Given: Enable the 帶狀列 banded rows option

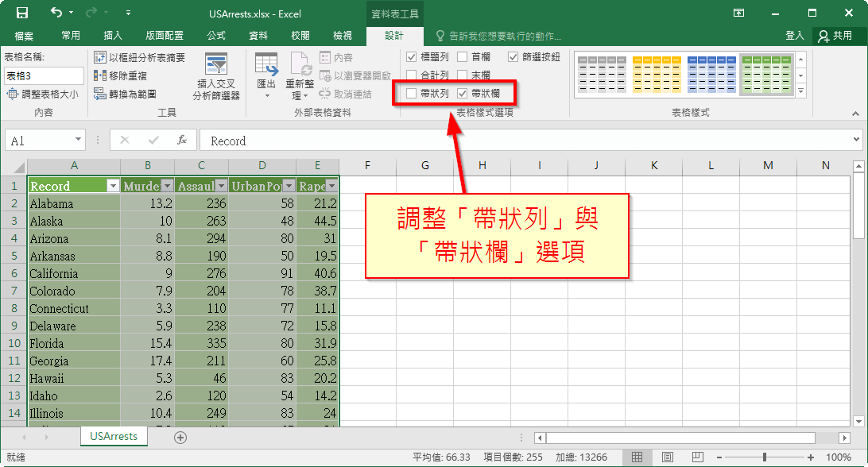Looking at the screenshot, I should (412, 92).
